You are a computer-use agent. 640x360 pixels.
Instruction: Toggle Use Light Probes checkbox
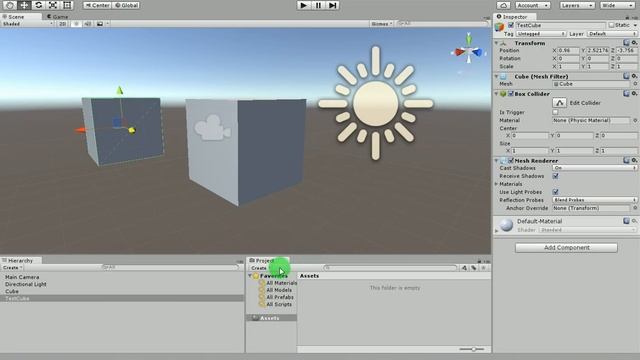click(x=555, y=192)
